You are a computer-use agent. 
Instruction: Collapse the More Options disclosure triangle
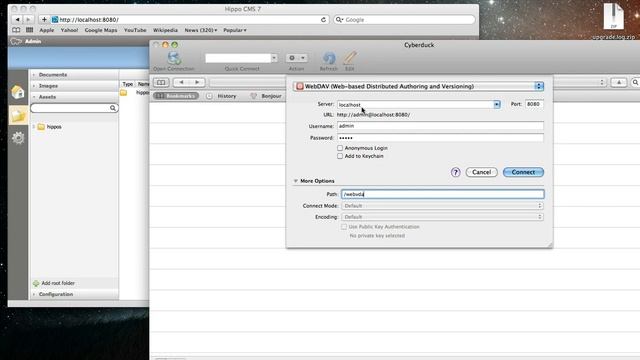click(296, 181)
